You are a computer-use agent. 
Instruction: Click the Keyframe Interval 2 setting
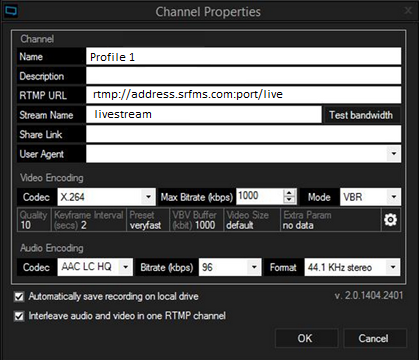click(x=89, y=220)
